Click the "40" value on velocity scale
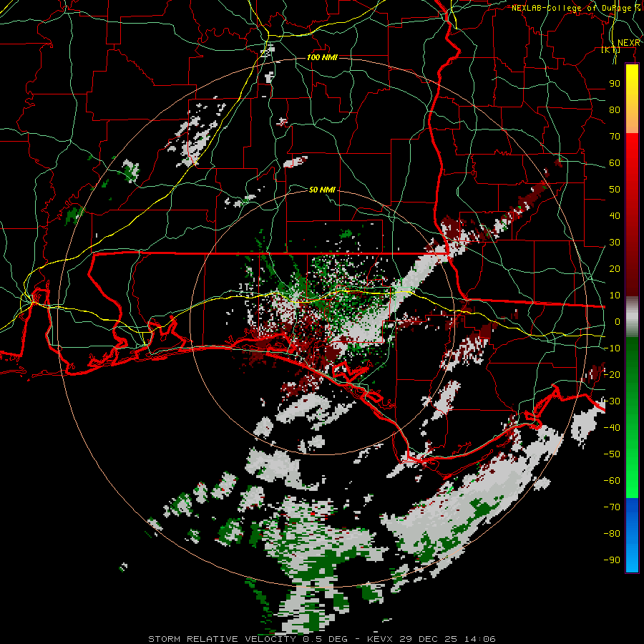This screenshot has height=644, width=644. point(615,216)
